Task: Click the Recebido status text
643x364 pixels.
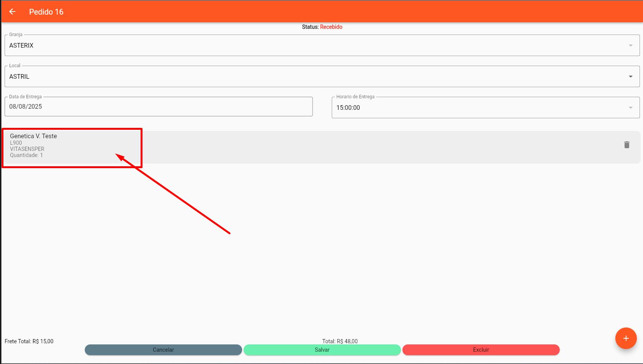Action: coord(331,27)
